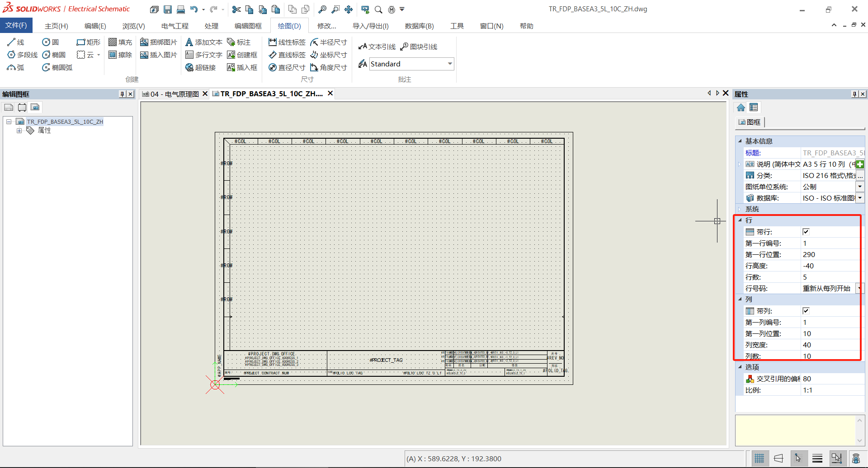
Task: Switch to 导入/导出(I) ribbon tab
Action: pos(371,26)
